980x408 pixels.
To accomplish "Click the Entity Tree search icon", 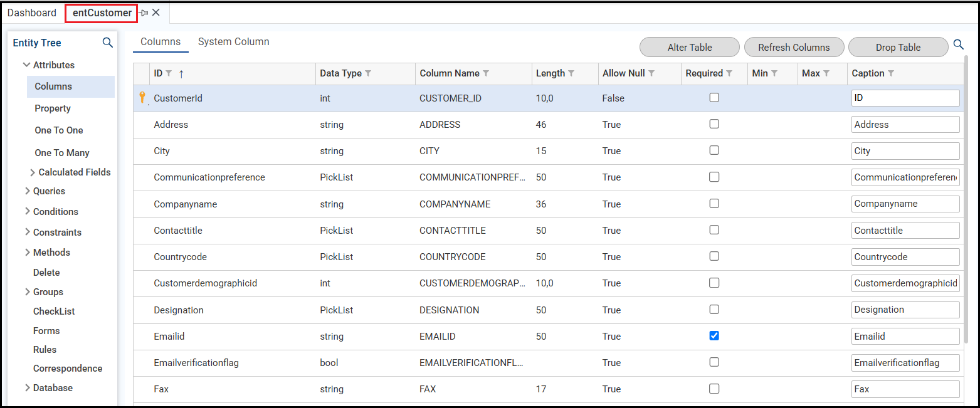I will tap(108, 43).
